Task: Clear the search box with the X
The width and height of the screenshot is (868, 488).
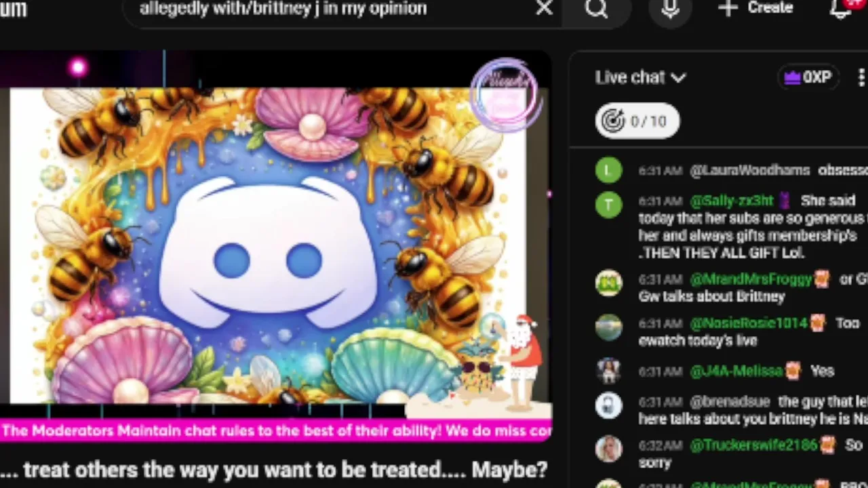Action: click(544, 8)
